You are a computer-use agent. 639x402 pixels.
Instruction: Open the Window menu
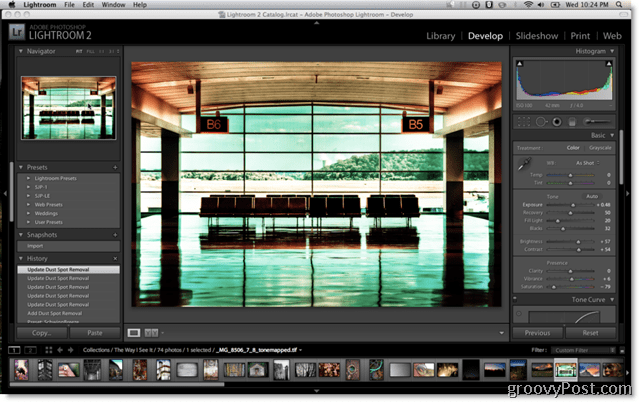pos(113,4)
